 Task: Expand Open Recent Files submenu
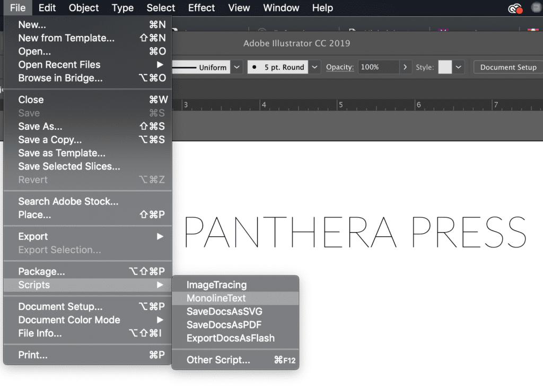coord(160,65)
